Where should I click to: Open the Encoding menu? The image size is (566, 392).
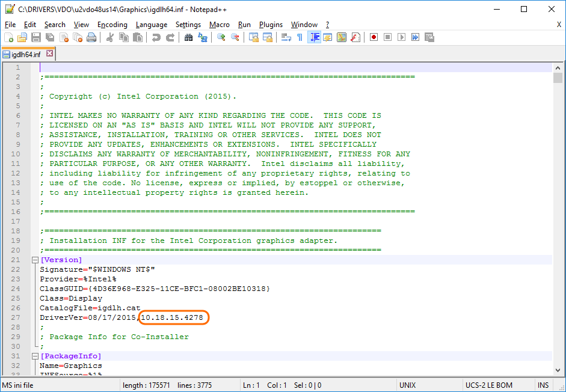[x=112, y=25]
